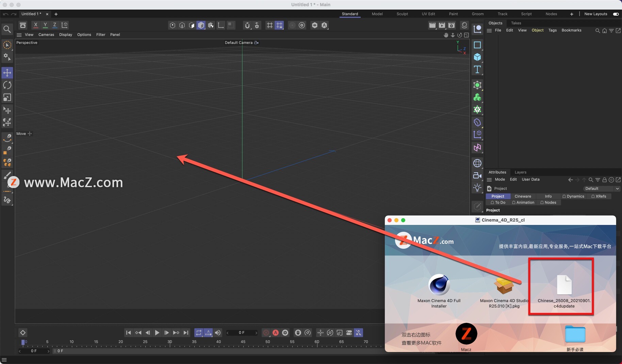Toggle coordinate system icon next to Z
The height and width of the screenshot is (364, 622).
[64, 25]
